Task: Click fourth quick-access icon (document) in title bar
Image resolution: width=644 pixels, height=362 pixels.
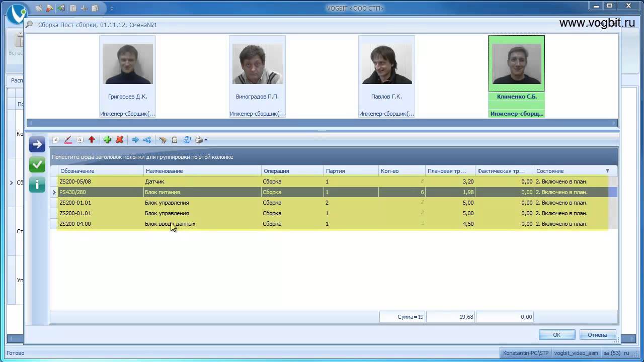Action: pos(73,8)
